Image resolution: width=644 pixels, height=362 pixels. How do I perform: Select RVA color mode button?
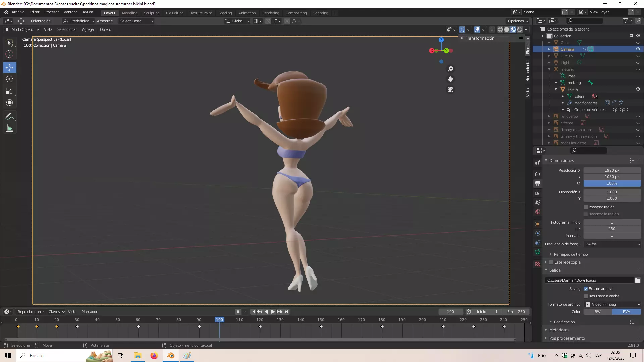(627, 312)
